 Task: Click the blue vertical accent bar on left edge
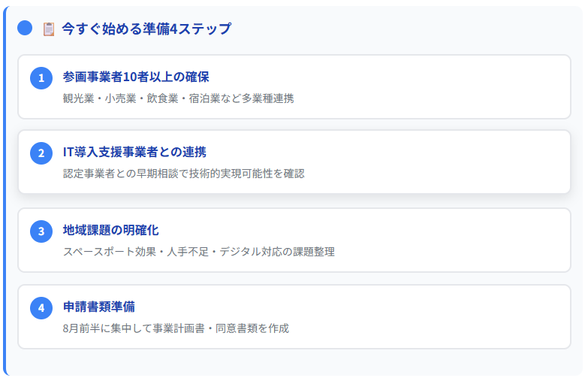coord(5,192)
